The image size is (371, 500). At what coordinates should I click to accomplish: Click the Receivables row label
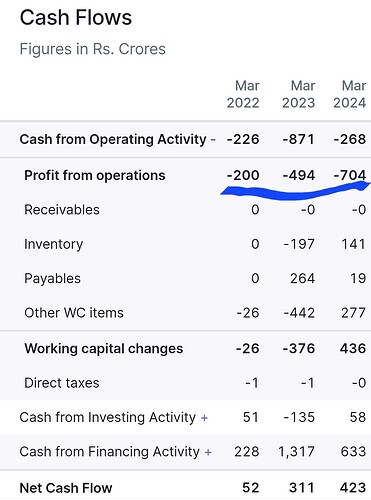[x=62, y=210]
